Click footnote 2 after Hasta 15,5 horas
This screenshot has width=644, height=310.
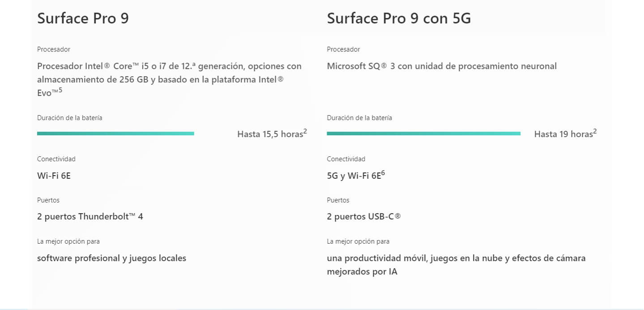click(305, 132)
